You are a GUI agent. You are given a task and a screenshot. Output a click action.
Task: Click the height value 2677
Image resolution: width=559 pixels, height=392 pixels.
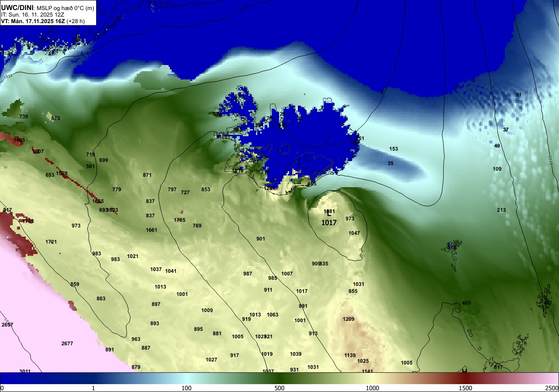67,344
